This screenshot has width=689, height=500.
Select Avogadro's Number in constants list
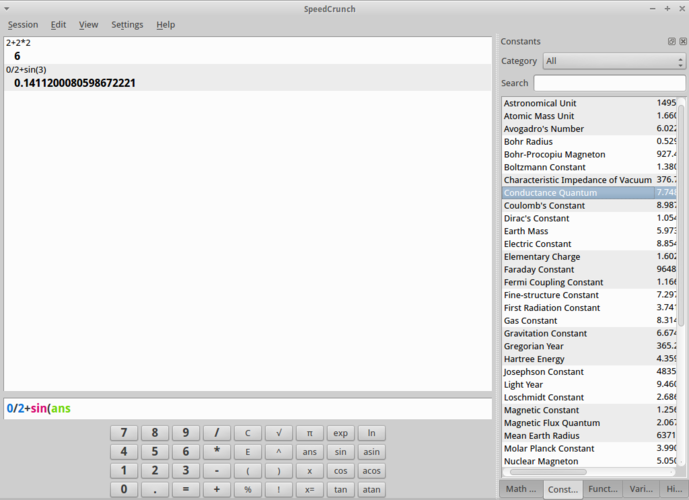tap(589, 129)
